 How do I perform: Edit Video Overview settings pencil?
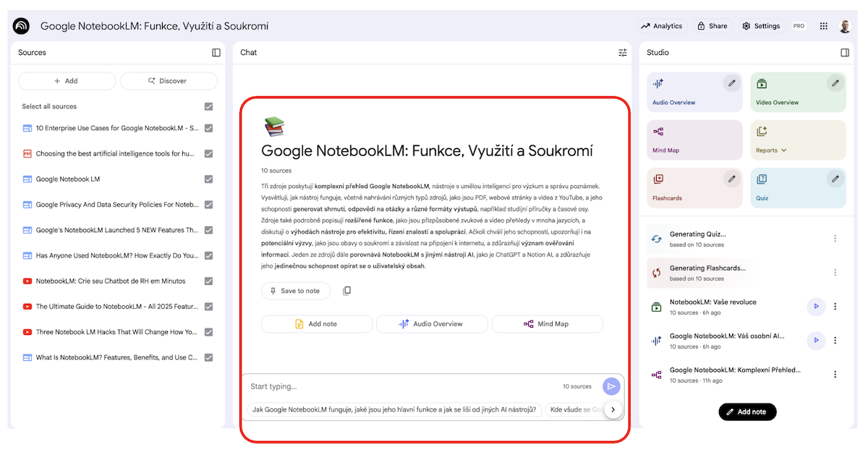coord(835,83)
